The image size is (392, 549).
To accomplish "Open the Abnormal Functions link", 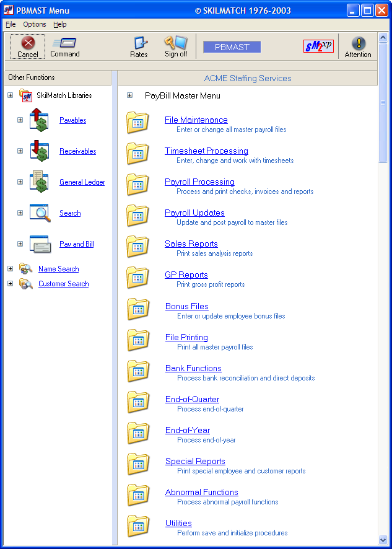I will [x=202, y=492].
